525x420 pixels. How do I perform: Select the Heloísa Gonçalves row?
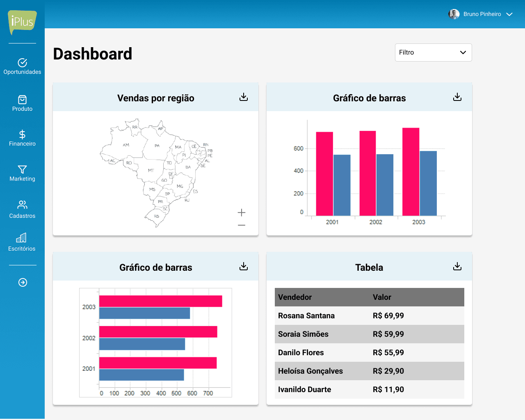(370, 371)
